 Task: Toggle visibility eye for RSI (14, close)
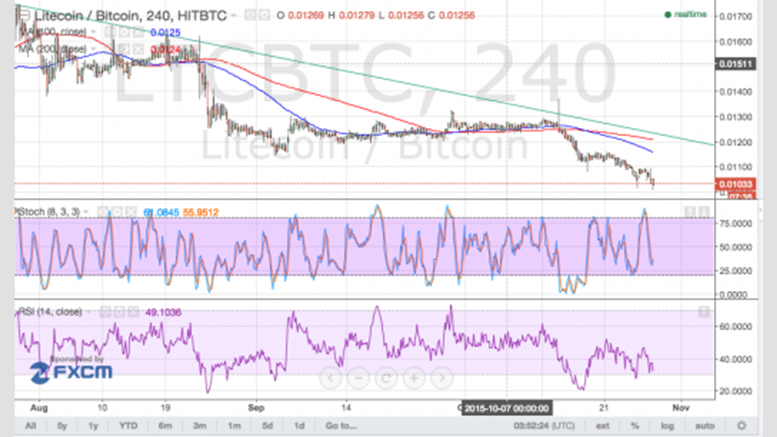click(x=105, y=312)
